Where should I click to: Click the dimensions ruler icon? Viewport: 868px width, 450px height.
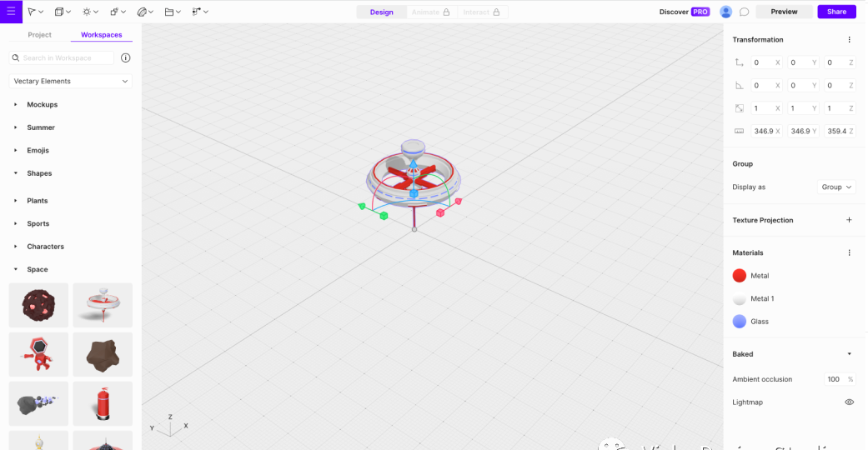click(x=739, y=131)
